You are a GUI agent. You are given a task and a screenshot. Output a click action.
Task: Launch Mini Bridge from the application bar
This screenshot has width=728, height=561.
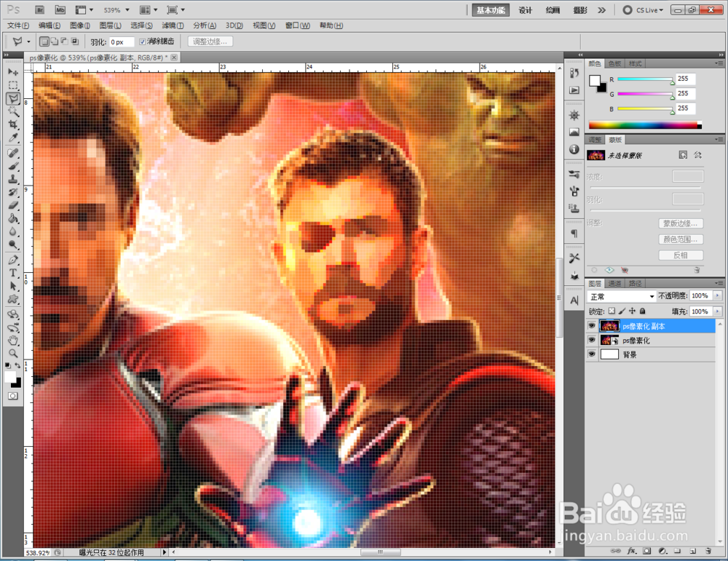(x=60, y=9)
